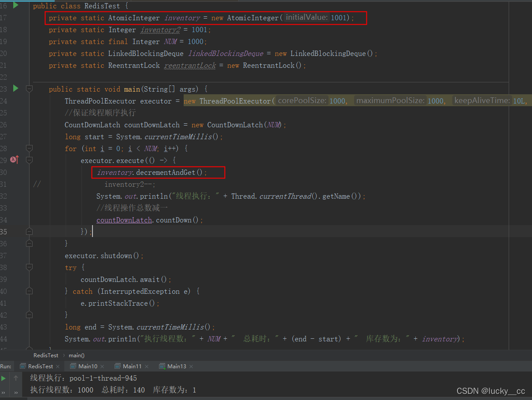The image size is (532, 400).
Task: Click the linkedBlockingDeque field name
Action: (x=225, y=53)
